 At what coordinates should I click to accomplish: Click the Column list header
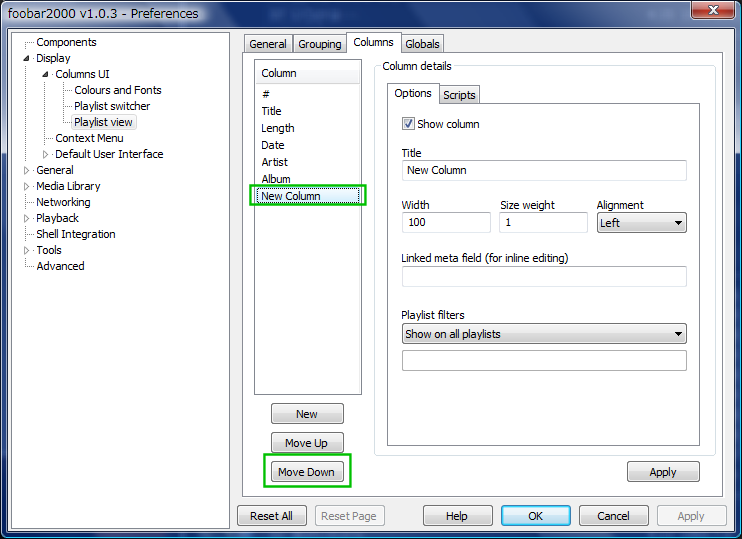(x=308, y=73)
